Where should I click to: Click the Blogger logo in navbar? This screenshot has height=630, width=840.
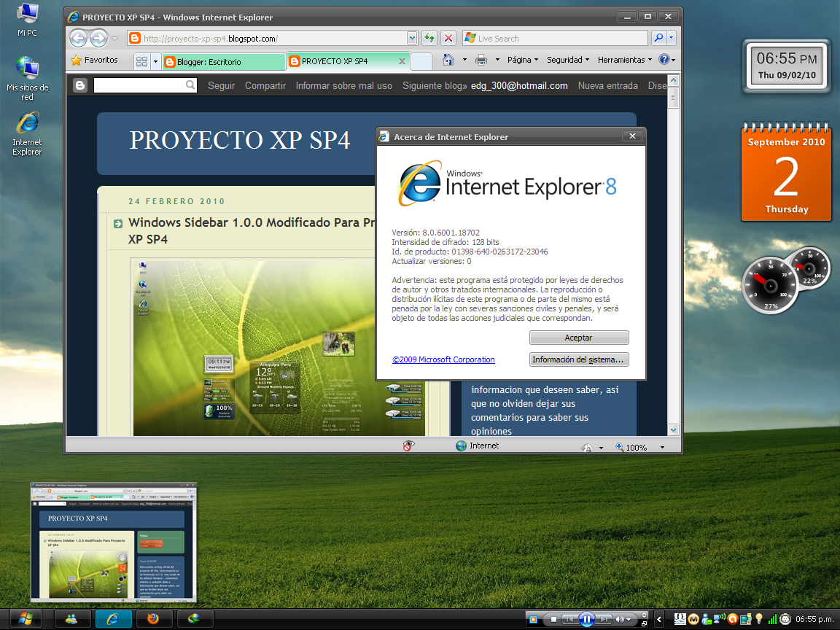[80, 85]
